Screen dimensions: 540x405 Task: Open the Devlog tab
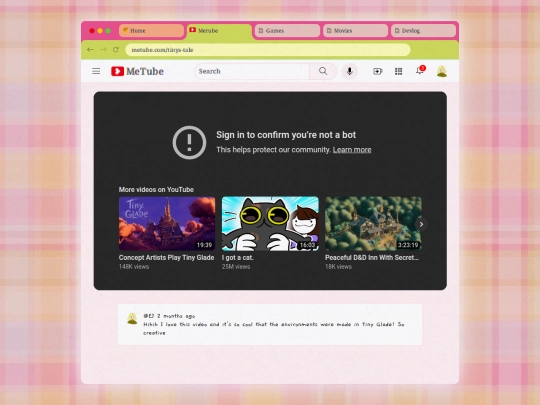coord(423,31)
